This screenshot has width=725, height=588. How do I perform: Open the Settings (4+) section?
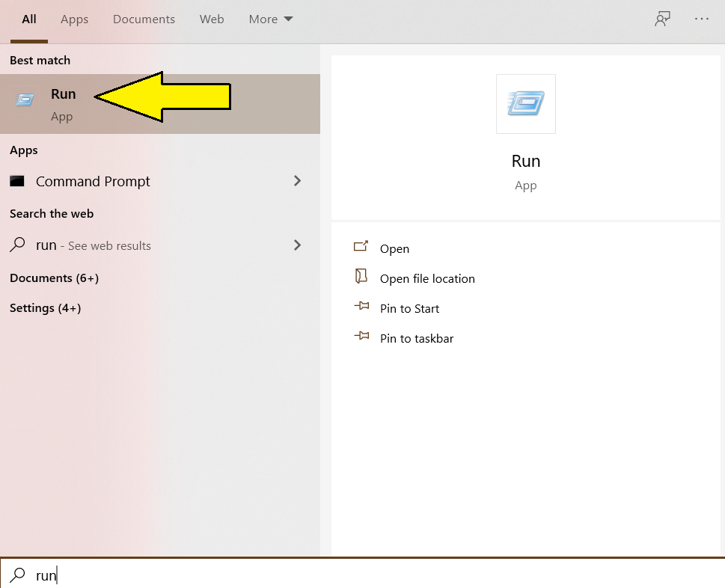click(46, 308)
